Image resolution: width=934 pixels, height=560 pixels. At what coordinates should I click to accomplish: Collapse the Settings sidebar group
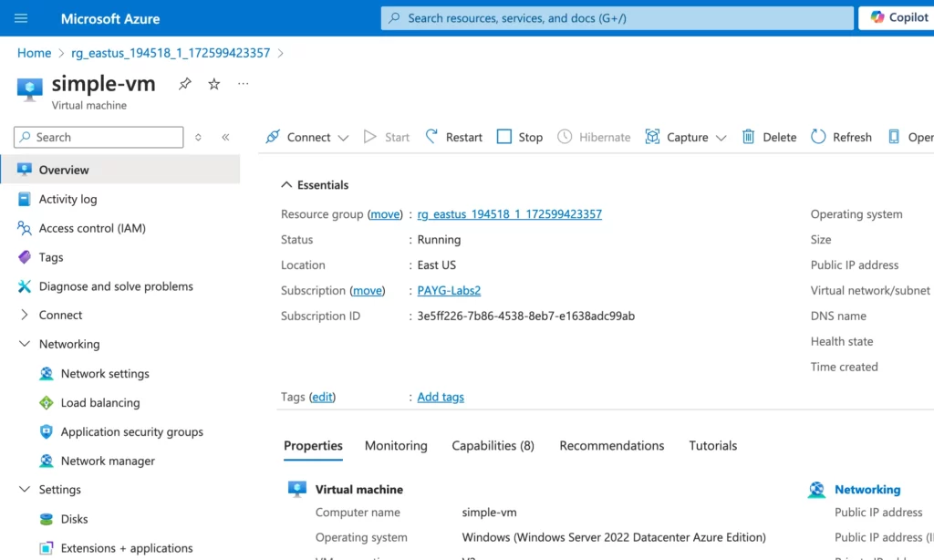pyautogui.click(x=25, y=489)
